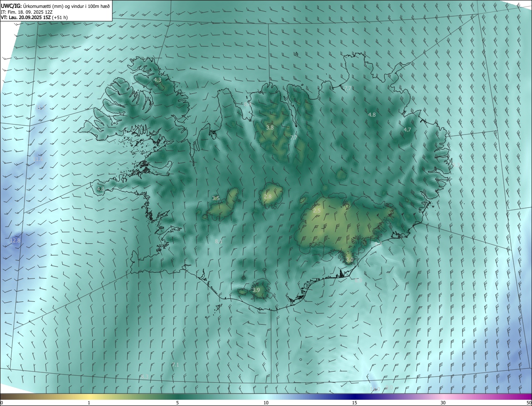Screen dimensions: 532x406
Task: Click the 4.3 value in the Westfjords
Action: tap(158, 80)
